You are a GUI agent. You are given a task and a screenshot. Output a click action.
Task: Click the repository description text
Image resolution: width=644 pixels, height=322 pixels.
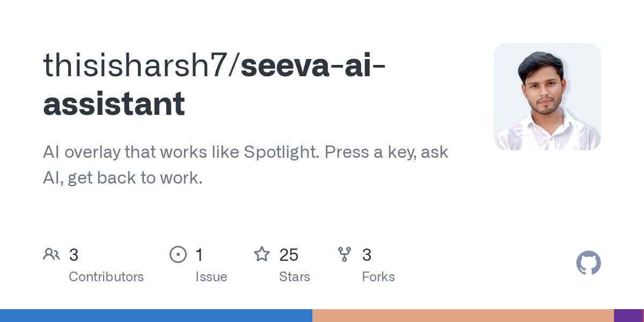(245, 165)
